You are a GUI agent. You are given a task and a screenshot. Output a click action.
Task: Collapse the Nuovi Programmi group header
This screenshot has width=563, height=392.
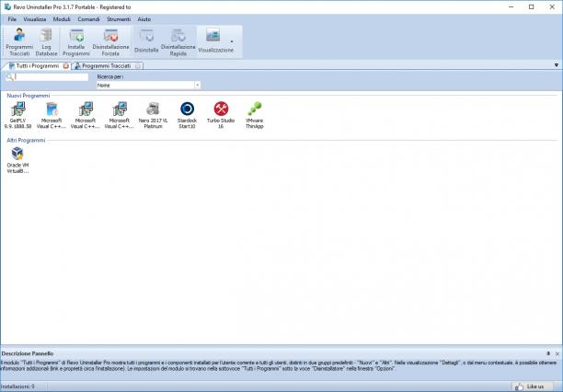29,96
